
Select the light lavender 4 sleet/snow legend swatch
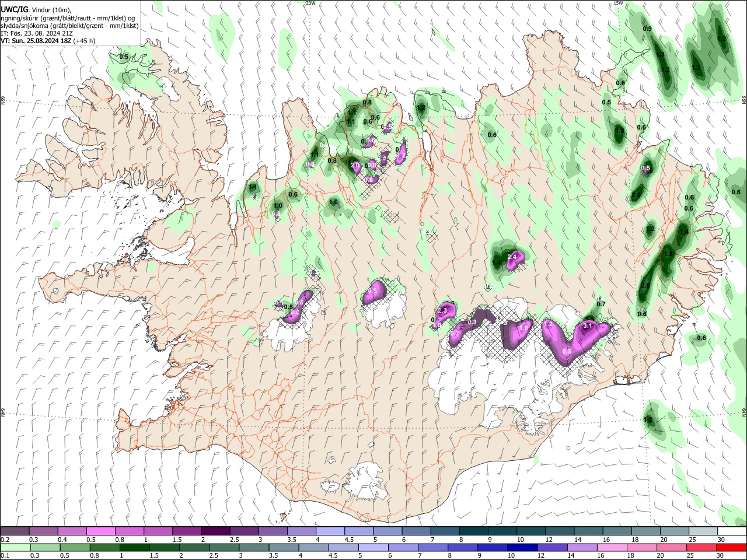point(330,531)
